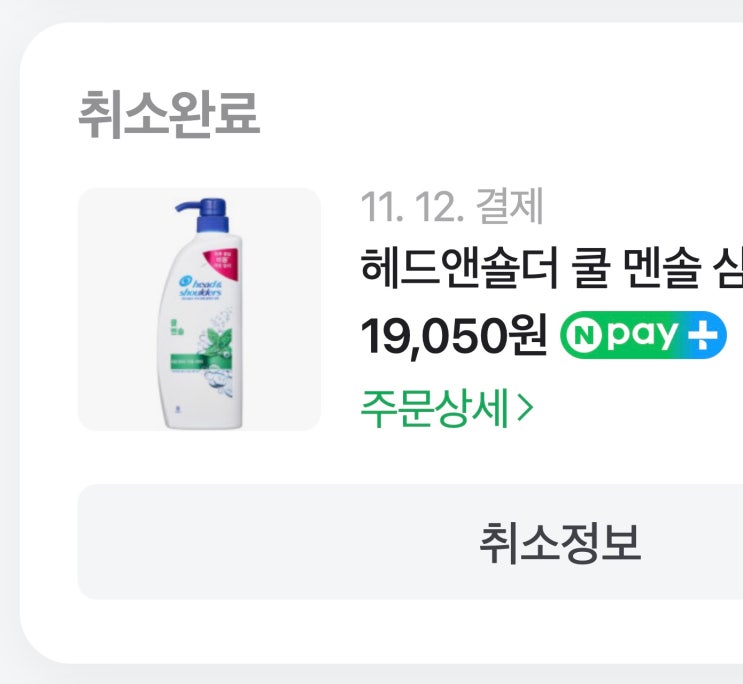The height and width of the screenshot is (684, 743).
Task: Click the head & shoulders logo on bottle
Action: click(200, 287)
